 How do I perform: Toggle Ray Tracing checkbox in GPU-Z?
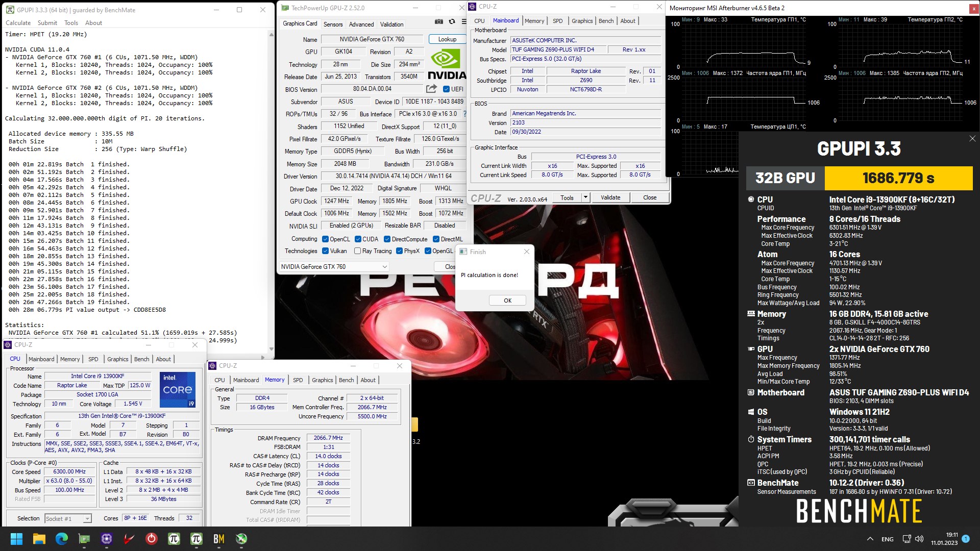358,251
